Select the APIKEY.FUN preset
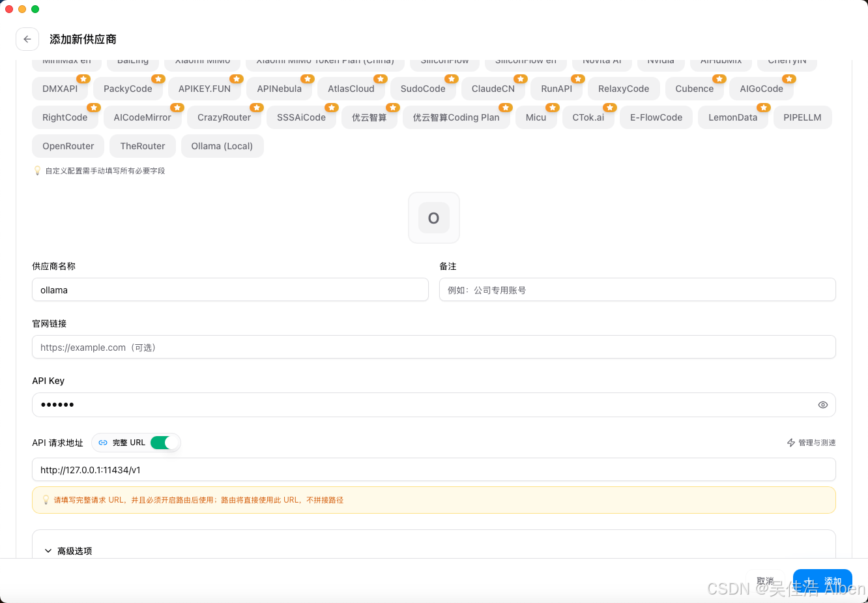The image size is (868, 603). pyautogui.click(x=205, y=89)
